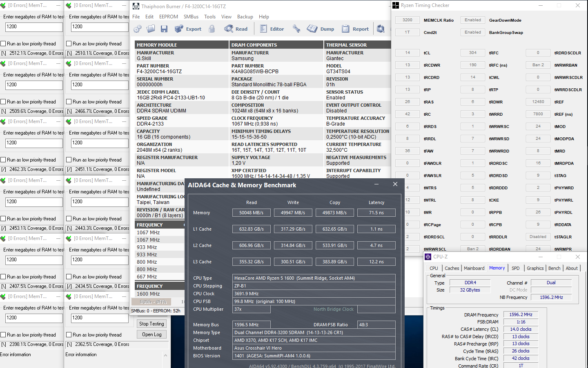Select the 1600 MHz frequency row

(160, 294)
